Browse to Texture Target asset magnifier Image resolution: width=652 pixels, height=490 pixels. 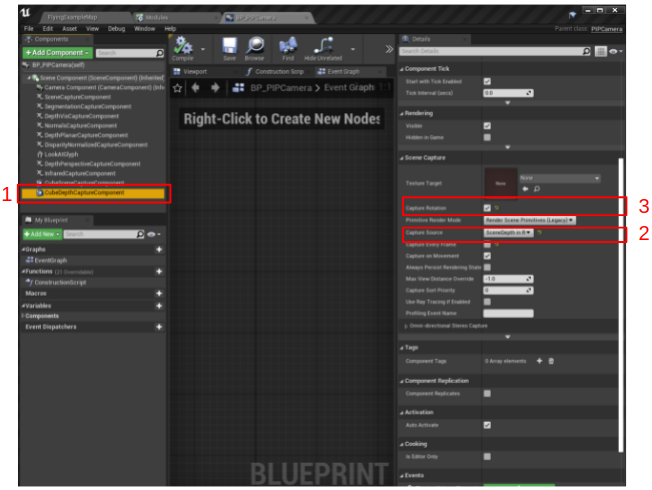[x=537, y=189]
